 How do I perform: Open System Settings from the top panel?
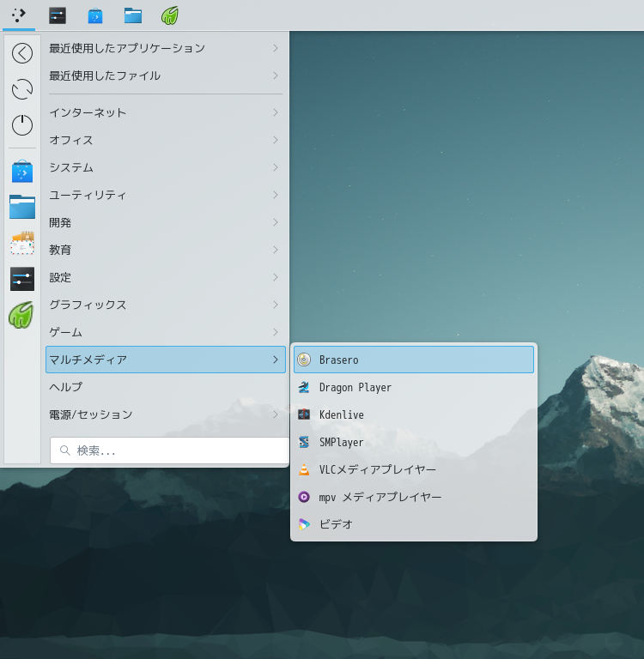click(58, 15)
